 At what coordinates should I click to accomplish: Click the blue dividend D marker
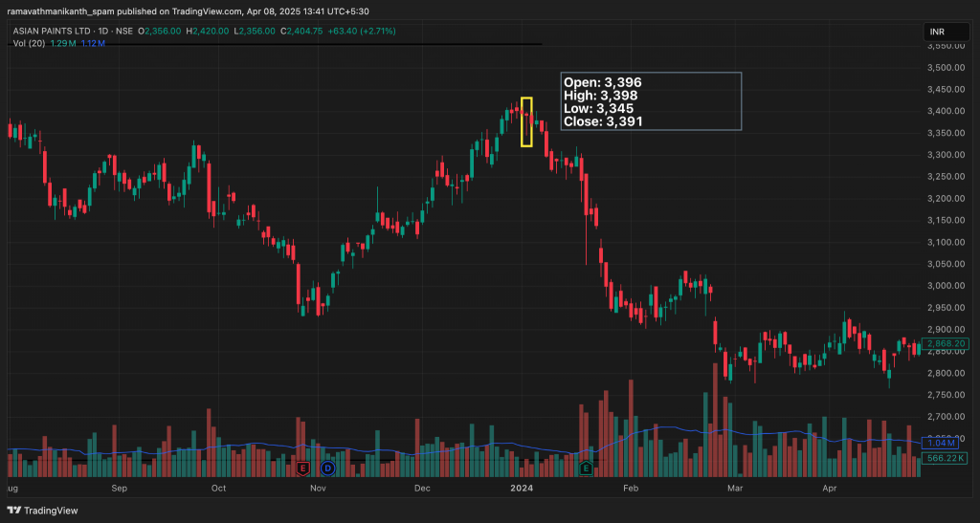328,468
